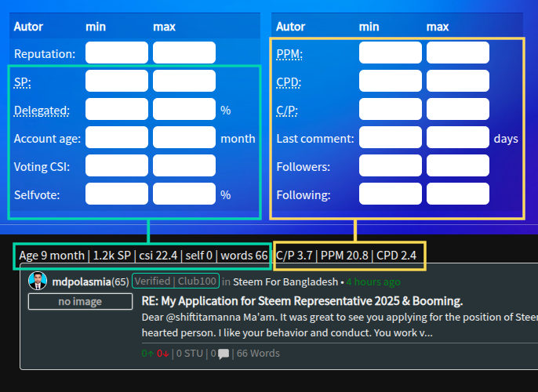Click the green upvote count arrow
Image resolution: width=538 pixels, height=392 pixels.
[x=147, y=354]
